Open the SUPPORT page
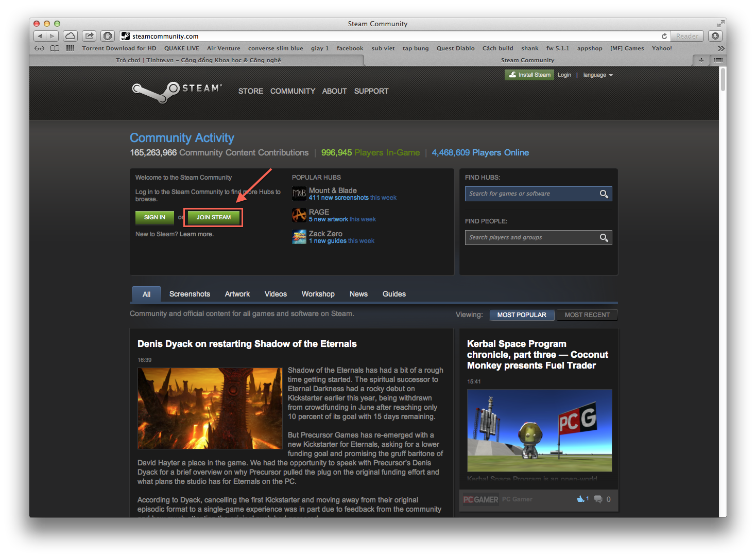Image resolution: width=756 pixels, height=558 pixels. point(371,91)
